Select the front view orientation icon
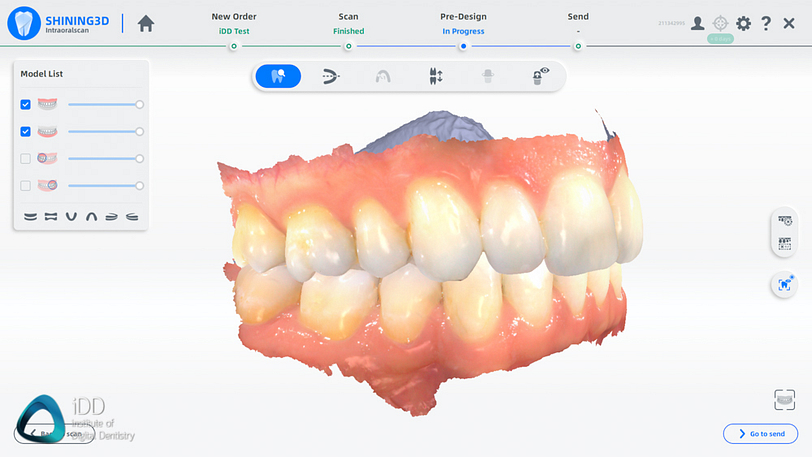 [x=30, y=216]
